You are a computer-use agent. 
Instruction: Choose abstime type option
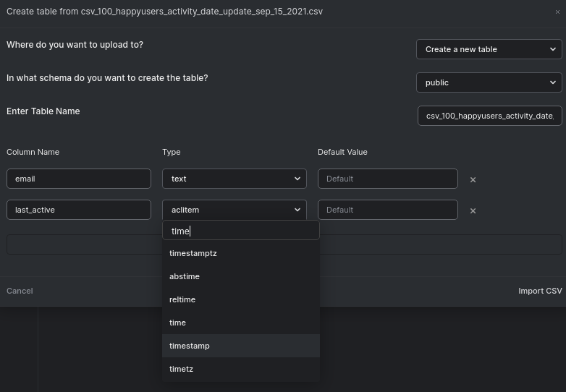(x=185, y=276)
